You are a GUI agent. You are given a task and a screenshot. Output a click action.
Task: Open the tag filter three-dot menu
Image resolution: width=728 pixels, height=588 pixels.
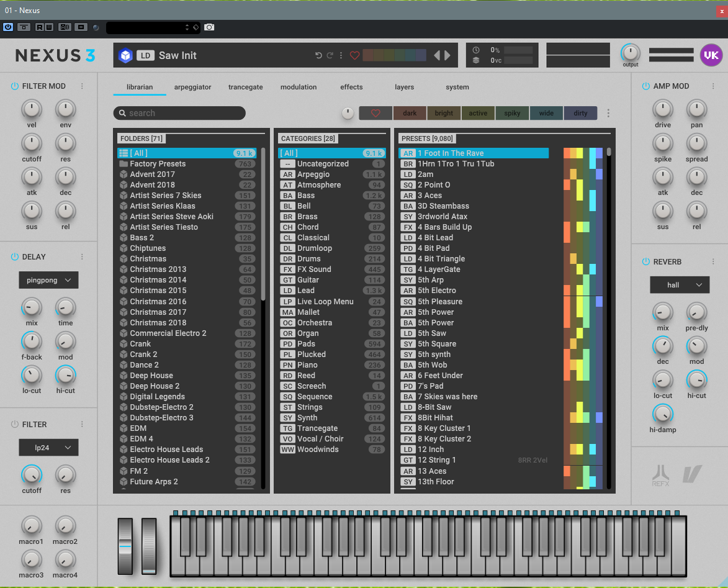608,113
